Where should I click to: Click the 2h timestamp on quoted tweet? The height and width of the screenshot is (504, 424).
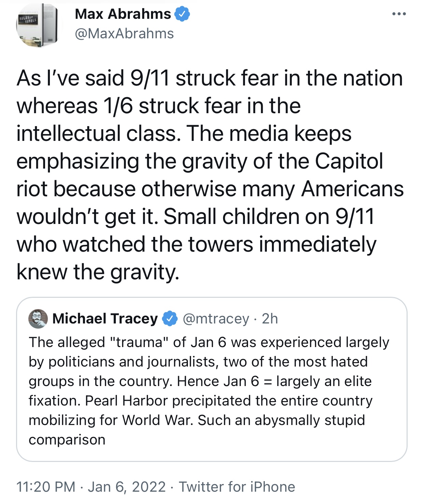tap(270, 319)
